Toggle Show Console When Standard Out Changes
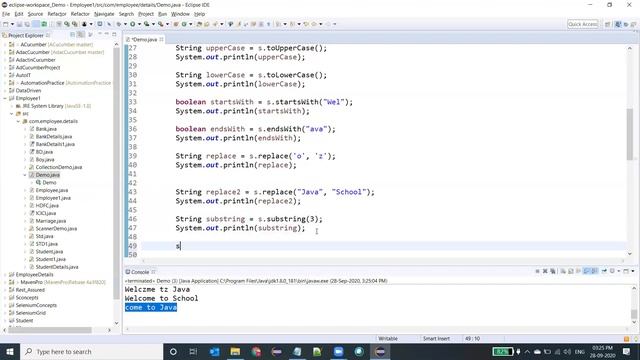This screenshot has height=360, width=640. pyautogui.click(x=587, y=271)
